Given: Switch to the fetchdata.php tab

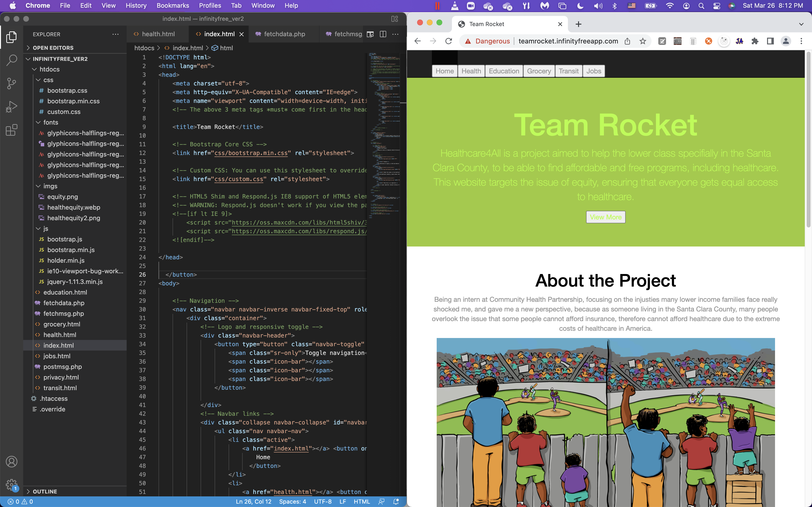Looking at the screenshot, I should pos(284,34).
